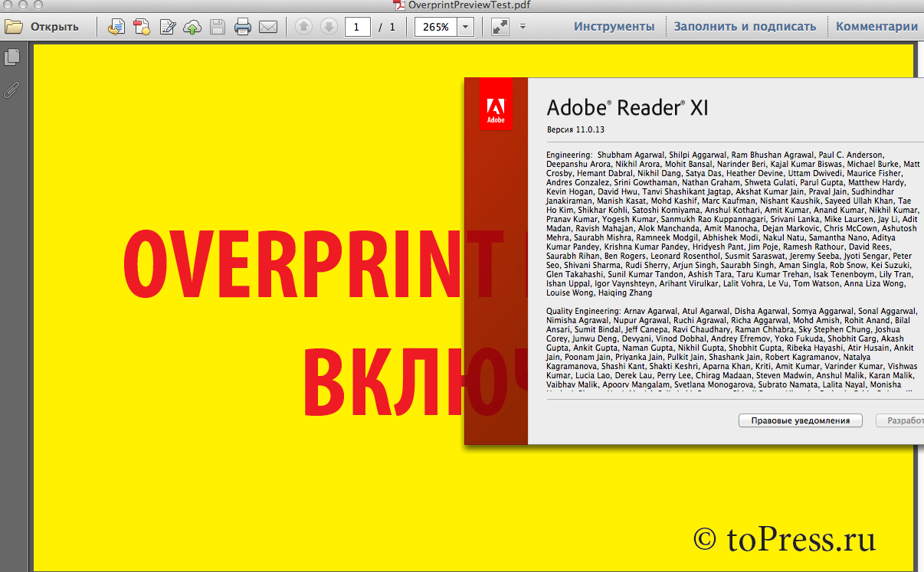Show attachments paperclip in sidebar

coord(11,90)
